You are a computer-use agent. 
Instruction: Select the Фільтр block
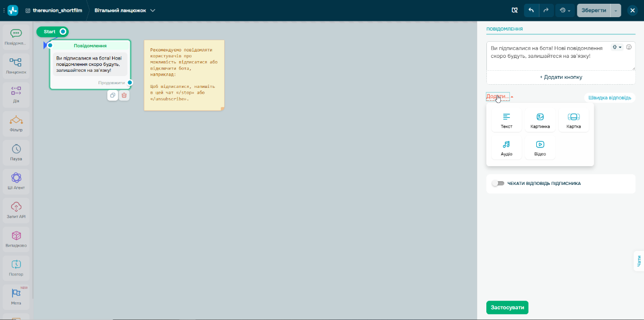[16, 123]
